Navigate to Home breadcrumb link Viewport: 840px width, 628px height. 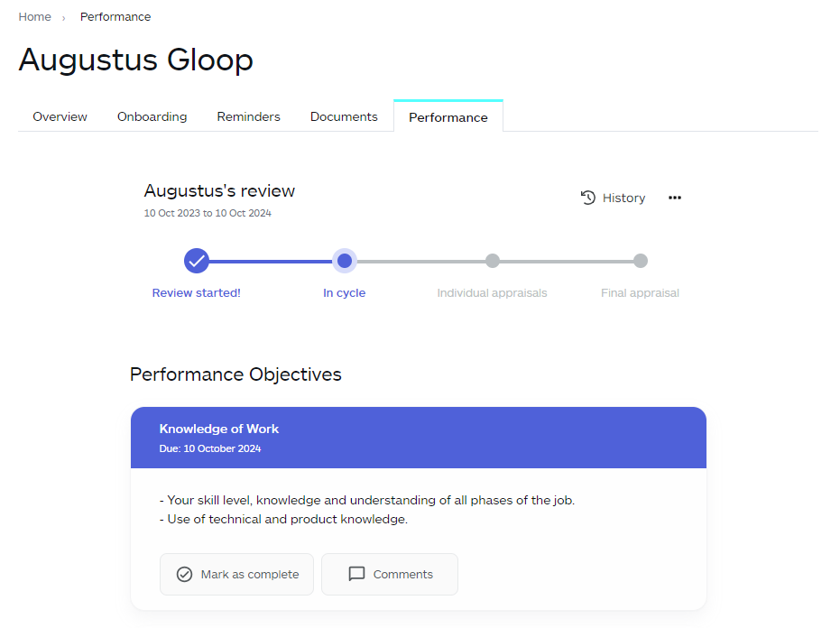coord(34,17)
